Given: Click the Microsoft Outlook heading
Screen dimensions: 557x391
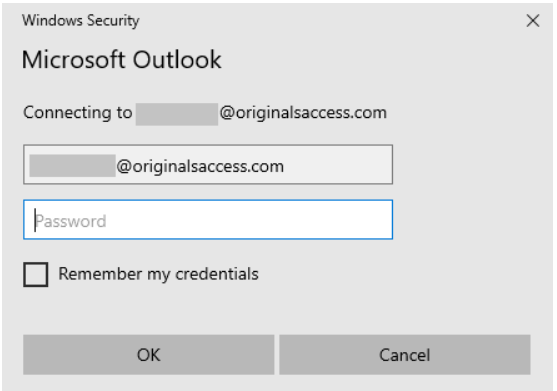Looking at the screenshot, I should [121, 59].
